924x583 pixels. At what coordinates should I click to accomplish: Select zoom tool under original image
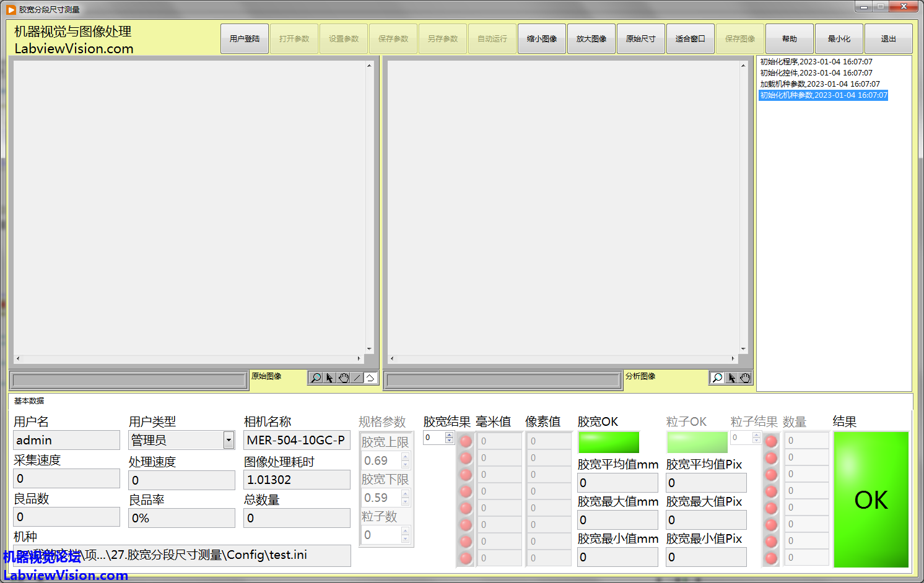coord(316,378)
